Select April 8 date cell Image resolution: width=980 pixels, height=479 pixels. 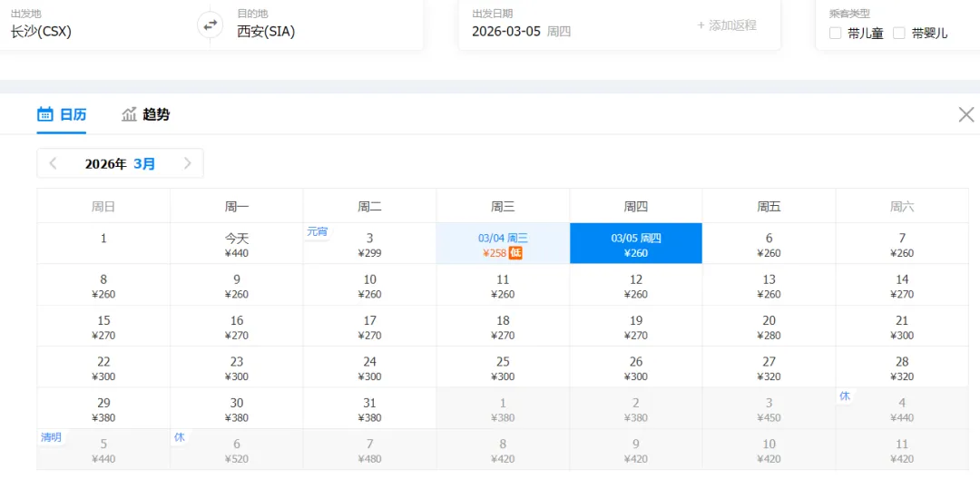(x=503, y=450)
